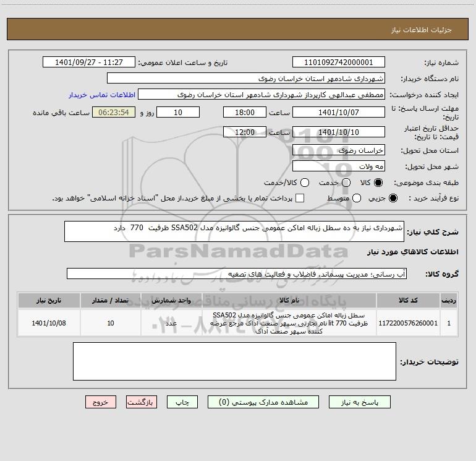The image size is (476, 461).
Task: Open اطلاعات تماس خریدار link
Action: [x=102, y=95]
